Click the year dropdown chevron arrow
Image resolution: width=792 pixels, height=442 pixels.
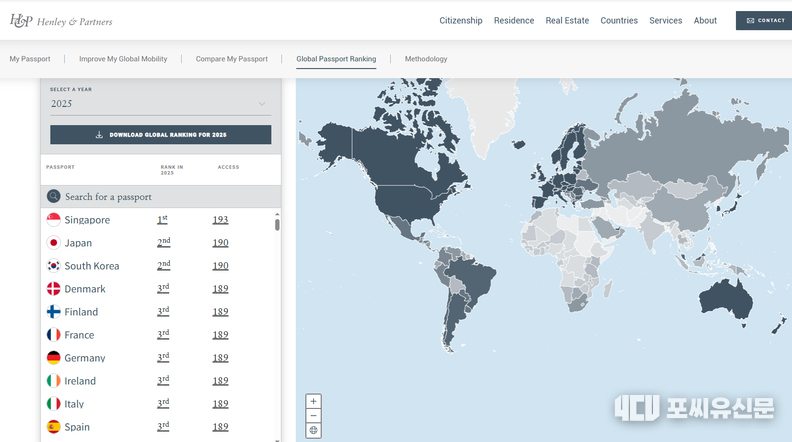pos(262,104)
